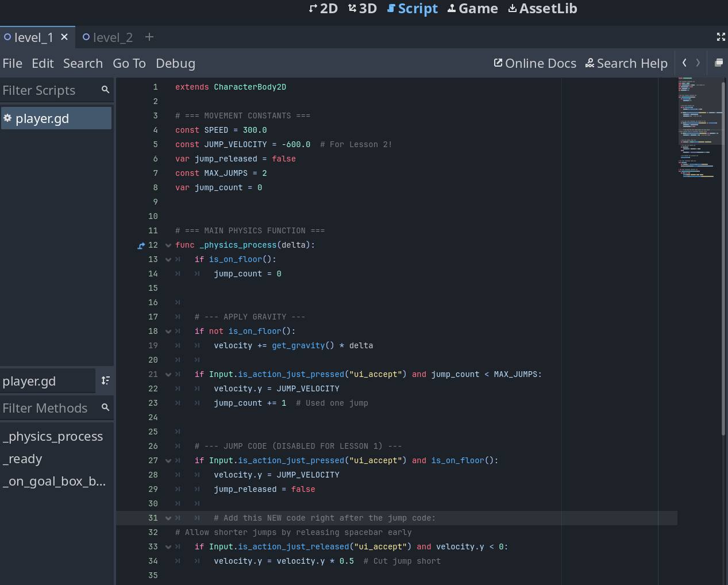Go to previous edited document with the left arrow
The image size is (728, 585).
pyautogui.click(x=684, y=63)
